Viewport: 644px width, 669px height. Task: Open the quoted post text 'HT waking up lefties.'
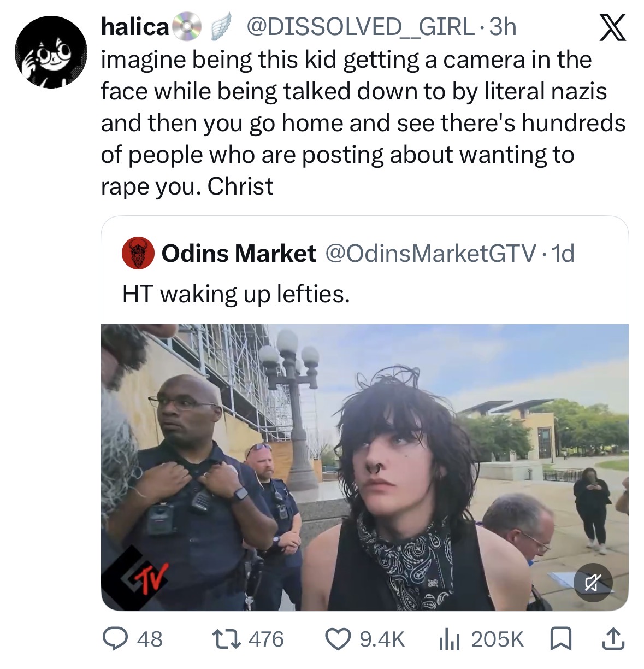coord(235,294)
